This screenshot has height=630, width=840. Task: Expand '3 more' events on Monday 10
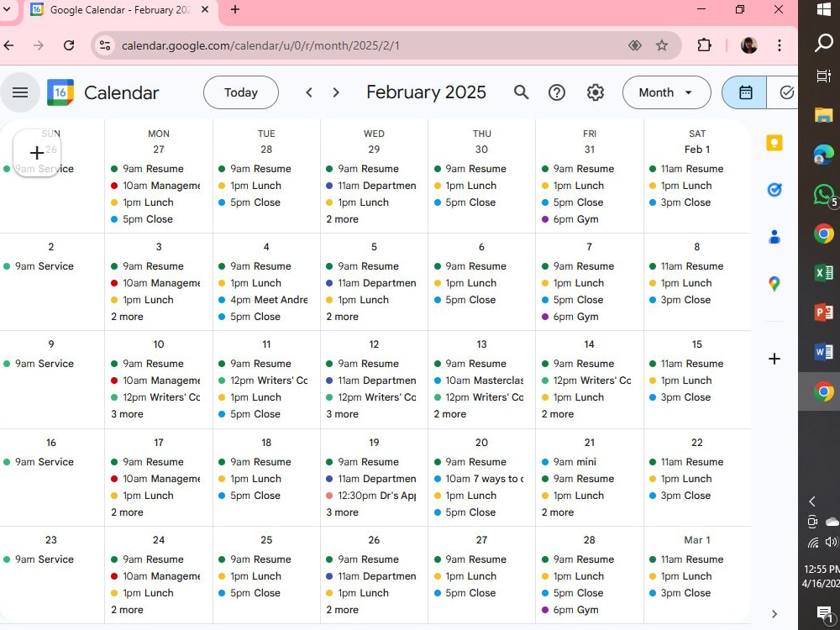coord(128,414)
